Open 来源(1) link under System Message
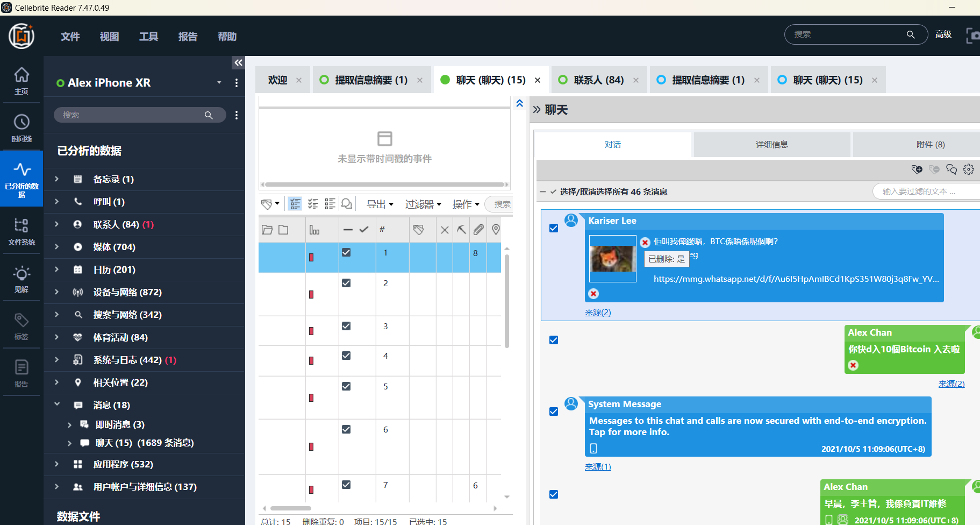The image size is (980, 525). (x=598, y=467)
